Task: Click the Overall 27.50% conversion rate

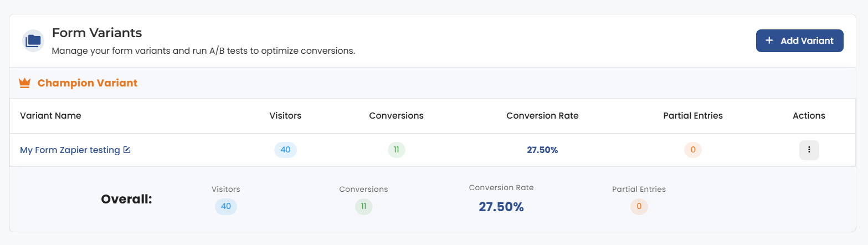Action: 501,207
